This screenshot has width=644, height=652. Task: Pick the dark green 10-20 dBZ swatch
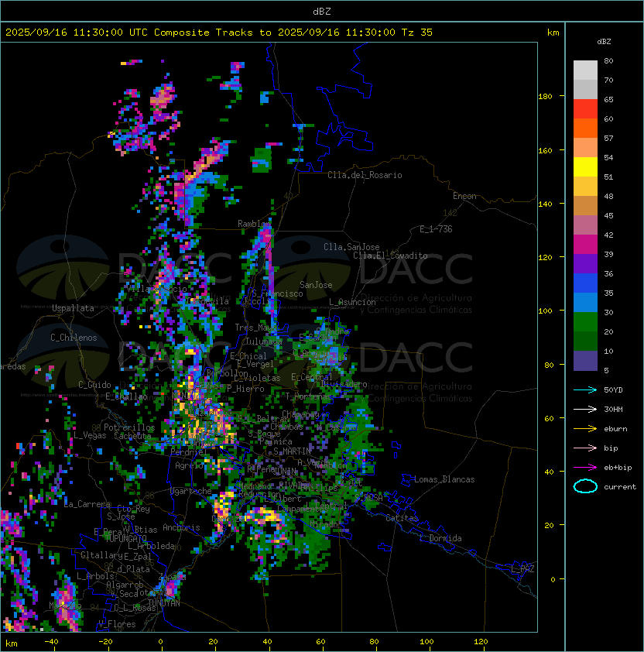585,341
